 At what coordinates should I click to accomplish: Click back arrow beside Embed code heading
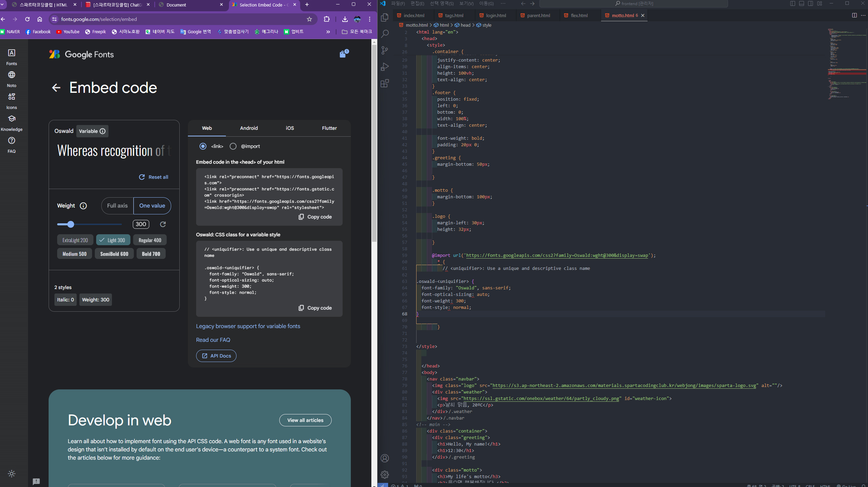[x=56, y=88]
